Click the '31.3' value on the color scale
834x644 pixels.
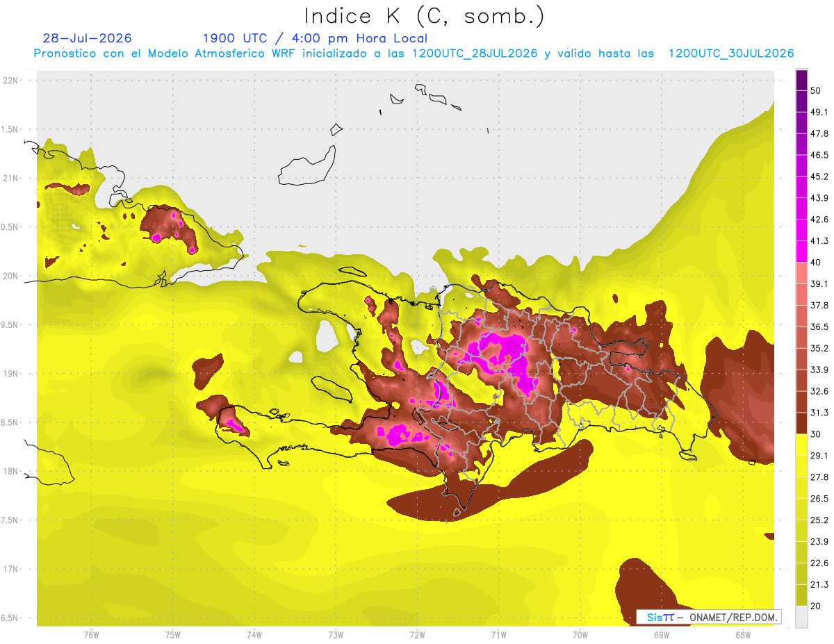[x=819, y=413]
